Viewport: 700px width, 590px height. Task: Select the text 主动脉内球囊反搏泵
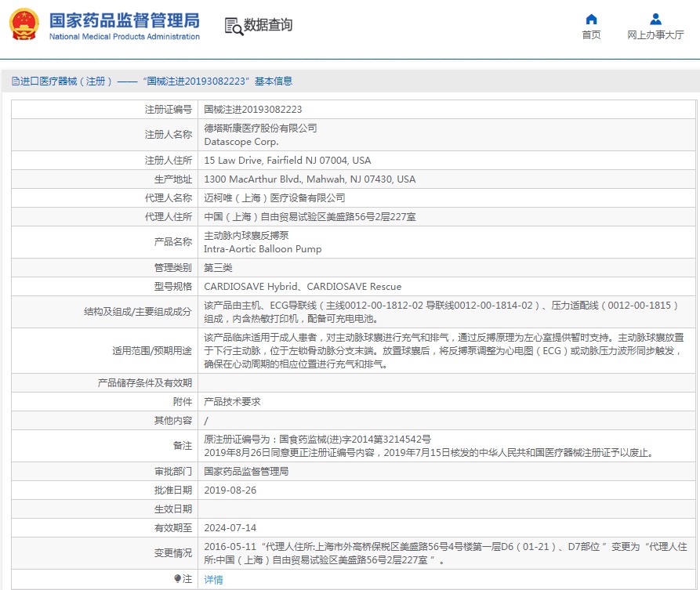(x=246, y=235)
